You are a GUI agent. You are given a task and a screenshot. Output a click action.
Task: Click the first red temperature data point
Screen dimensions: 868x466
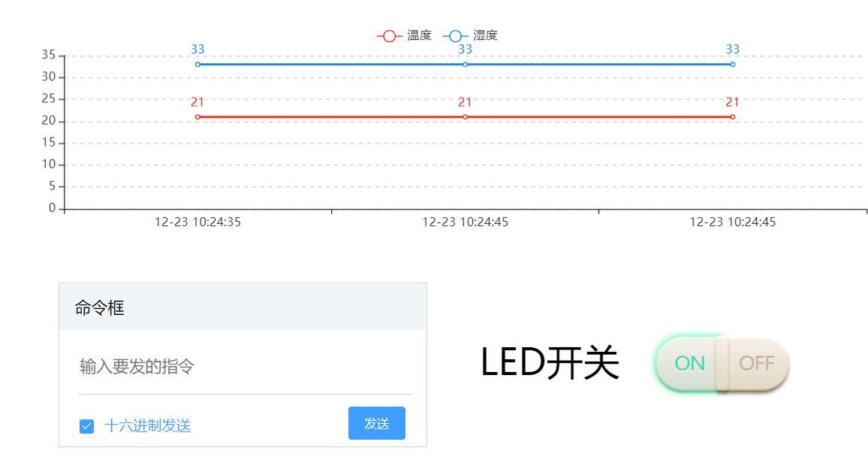197,117
